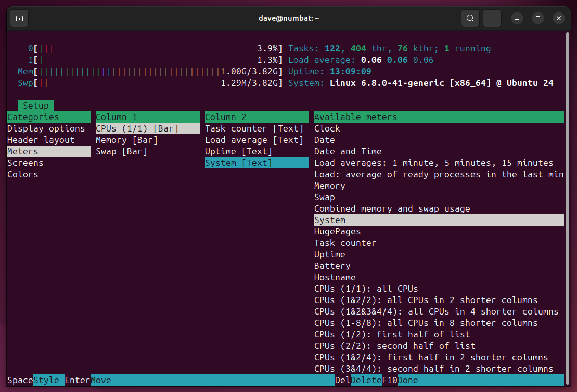Close the terminal window
This screenshot has height=392, width=577.
tap(559, 18)
